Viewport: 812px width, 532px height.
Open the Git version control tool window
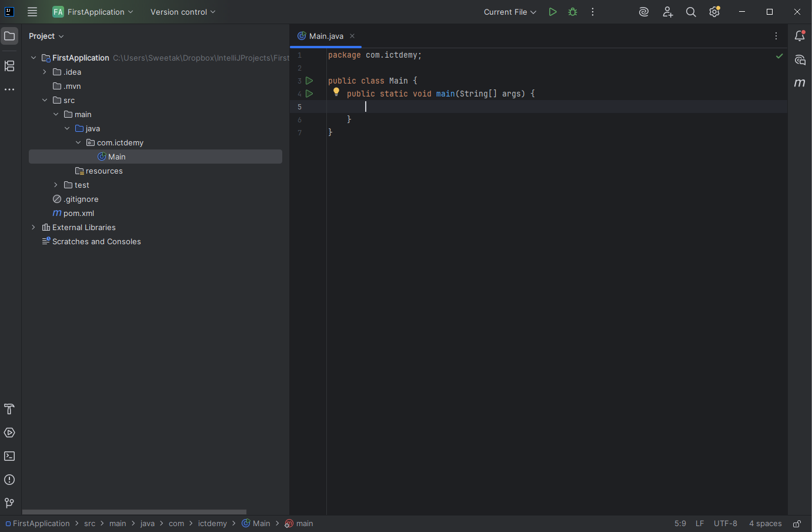click(9, 503)
